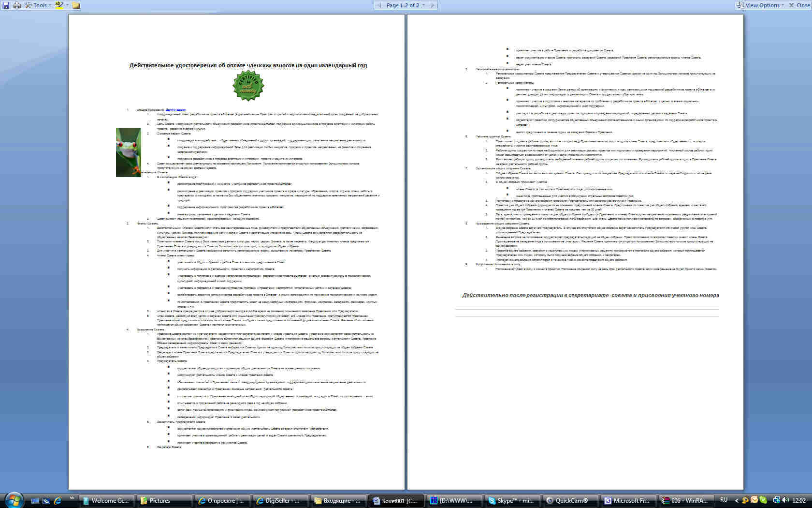
Task: Open the 'О проекте' browser taskbar button
Action: pyautogui.click(x=221, y=501)
